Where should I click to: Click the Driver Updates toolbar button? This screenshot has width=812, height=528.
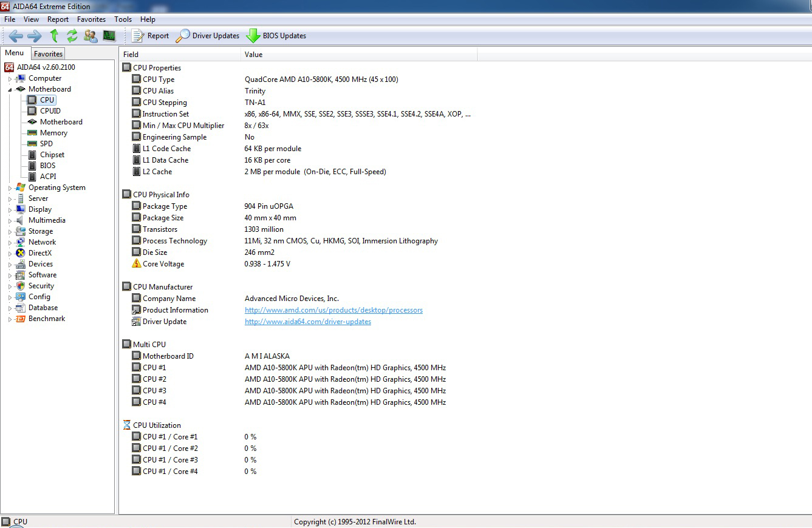click(208, 36)
